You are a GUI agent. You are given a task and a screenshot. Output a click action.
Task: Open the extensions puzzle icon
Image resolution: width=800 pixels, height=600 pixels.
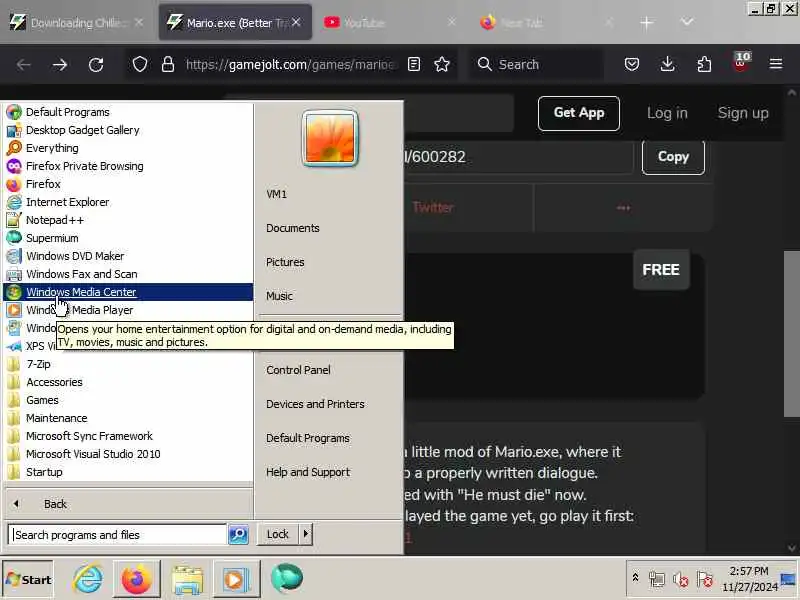pos(704,64)
